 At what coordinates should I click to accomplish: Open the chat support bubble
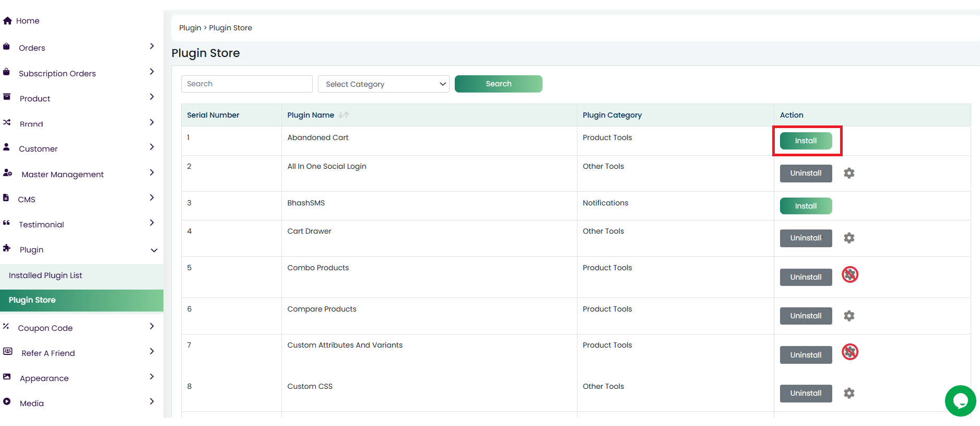[960, 401]
